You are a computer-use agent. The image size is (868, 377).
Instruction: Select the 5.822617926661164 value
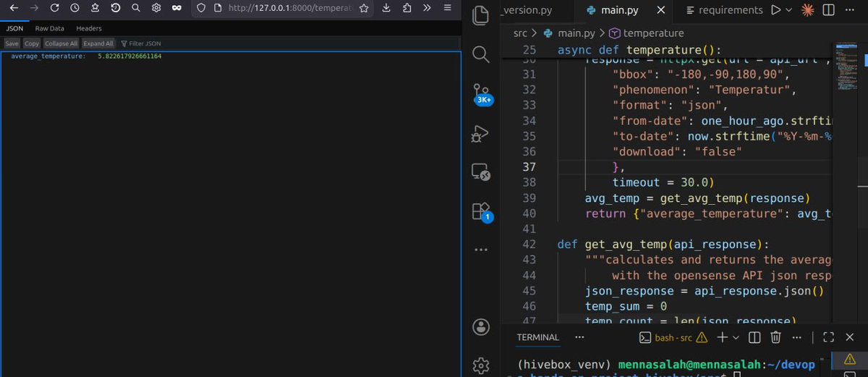129,56
